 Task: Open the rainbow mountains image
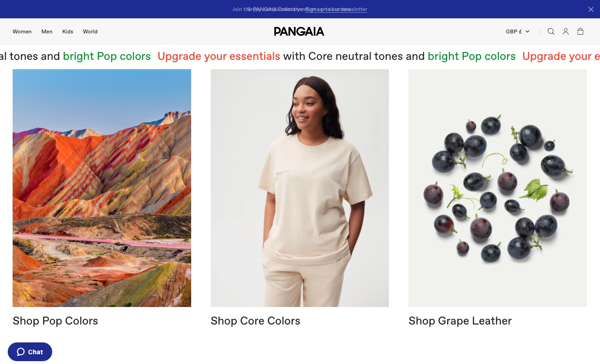click(102, 188)
